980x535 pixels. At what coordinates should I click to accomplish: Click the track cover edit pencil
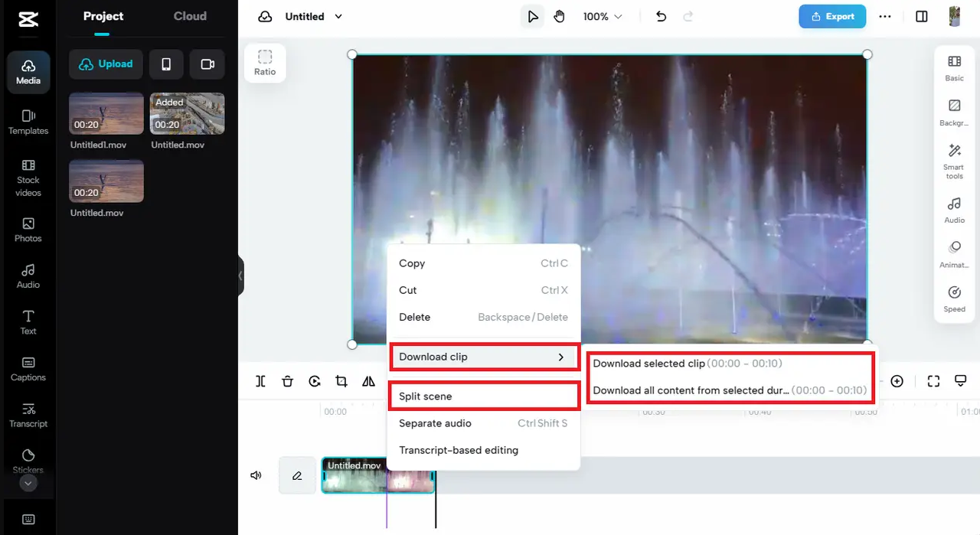point(297,475)
